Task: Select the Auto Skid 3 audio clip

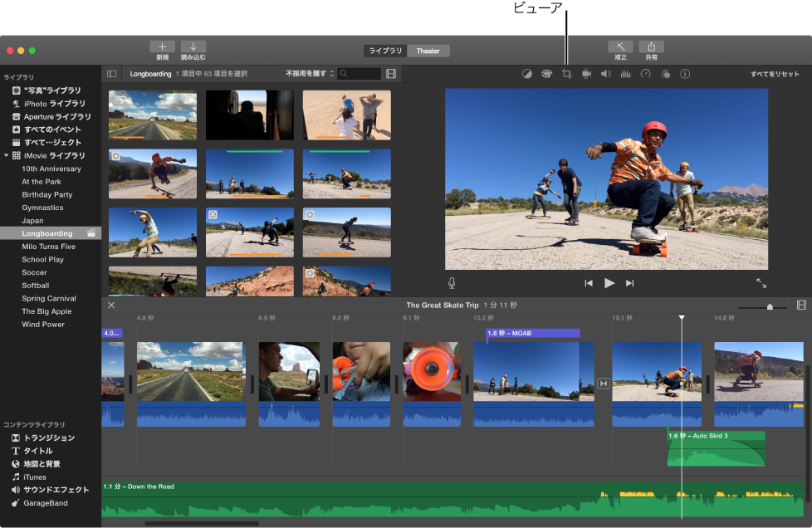Action: click(x=716, y=448)
